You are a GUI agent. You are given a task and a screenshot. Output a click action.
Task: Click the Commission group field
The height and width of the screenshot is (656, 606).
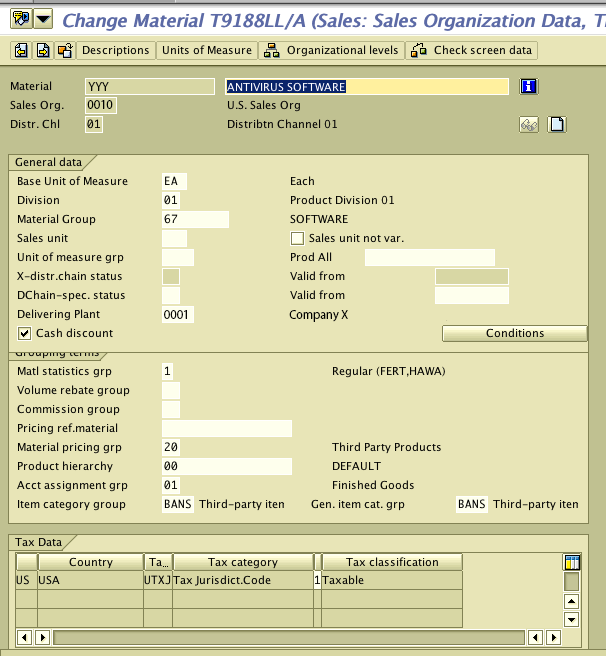click(171, 409)
